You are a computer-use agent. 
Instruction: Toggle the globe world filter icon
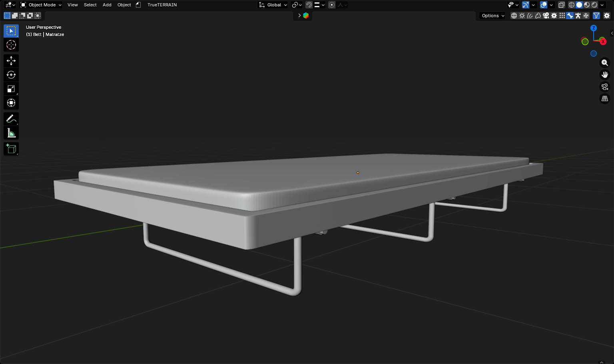(x=514, y=16)
